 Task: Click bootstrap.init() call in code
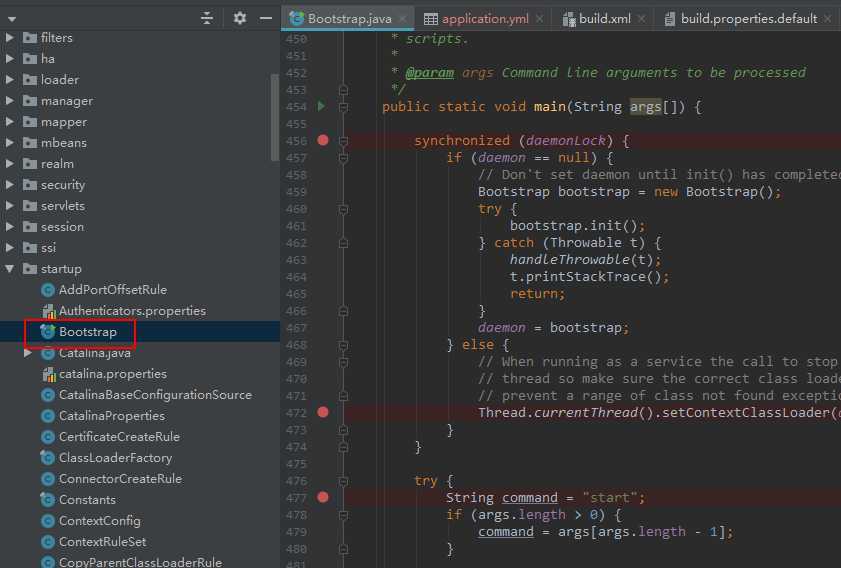coord(573,225)
